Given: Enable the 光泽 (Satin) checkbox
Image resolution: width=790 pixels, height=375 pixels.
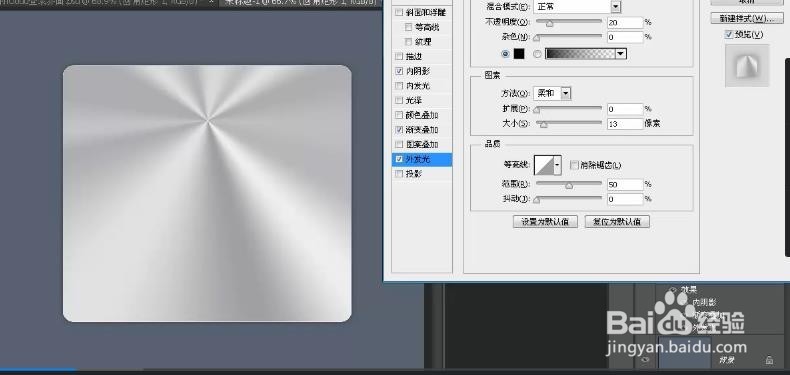Looking at the screenshot, I should click(x=399, y=100).
